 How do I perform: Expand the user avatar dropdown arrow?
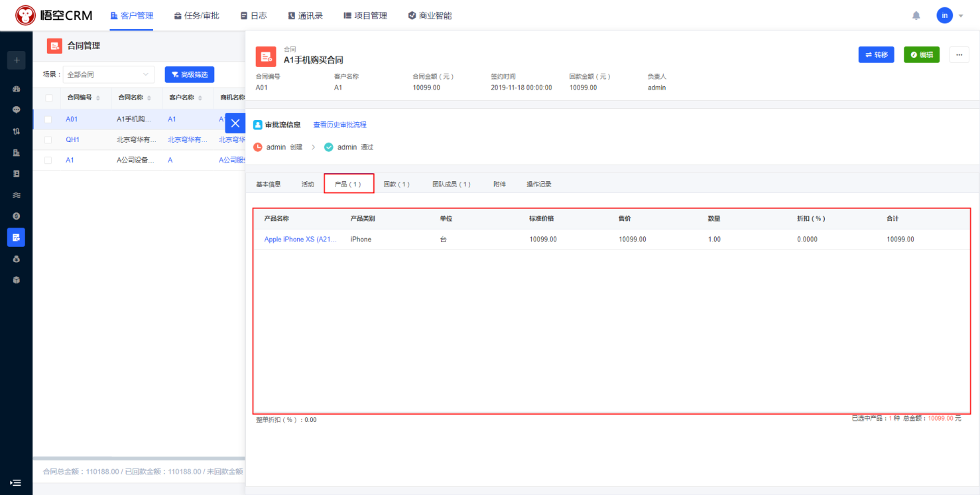click(961, 16)
